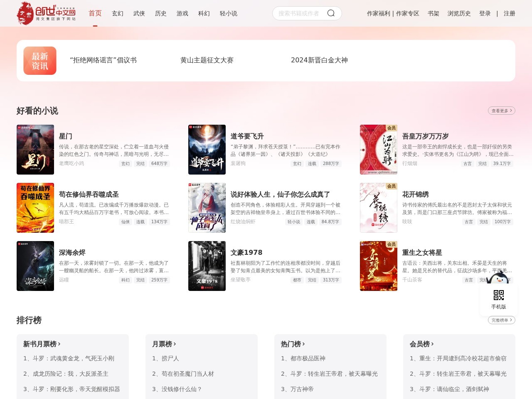
Task: Click the 注册 registration link
Action: (510, 13)
